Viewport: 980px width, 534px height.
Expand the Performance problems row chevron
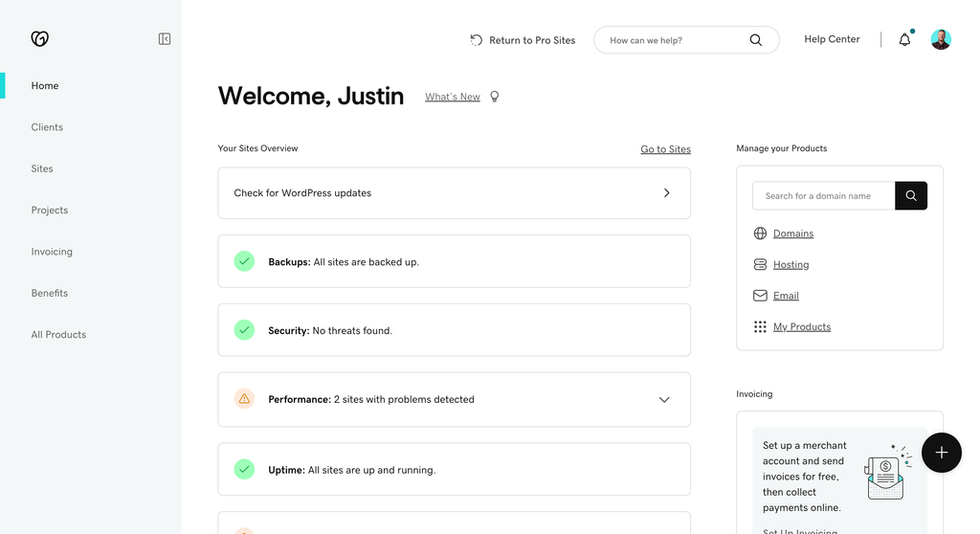(664, 400)
